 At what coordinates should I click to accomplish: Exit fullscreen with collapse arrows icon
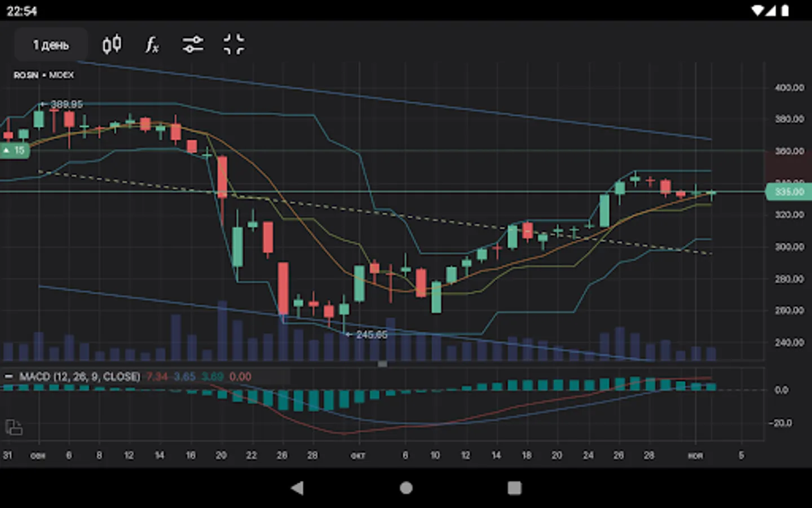234,45
